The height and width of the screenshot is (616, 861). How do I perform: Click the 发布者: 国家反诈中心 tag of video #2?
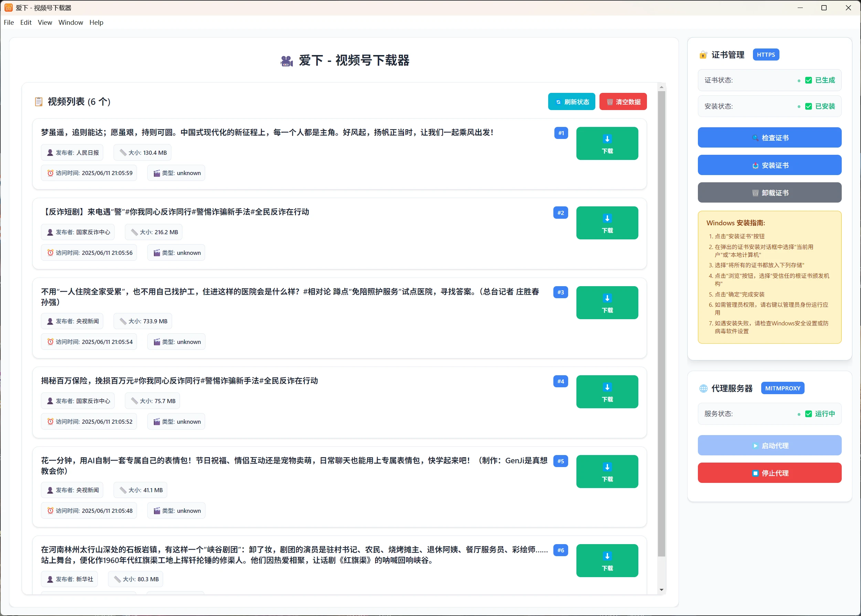click(x=78, y=232)
